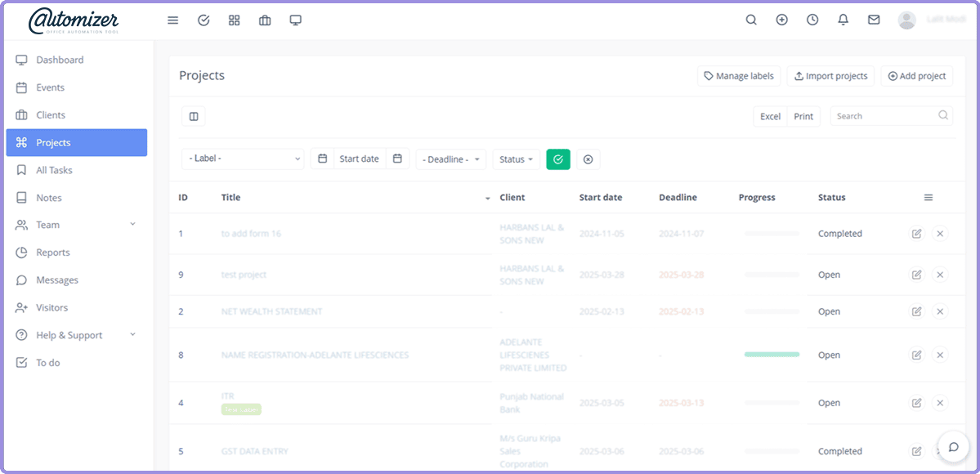Click the hamburger menu icon in top bar
Viewport: 980px width, 474px height.
coord(172,20)
